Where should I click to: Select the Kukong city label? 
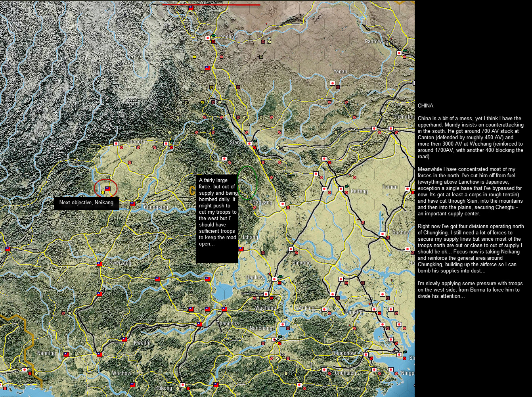164,388
